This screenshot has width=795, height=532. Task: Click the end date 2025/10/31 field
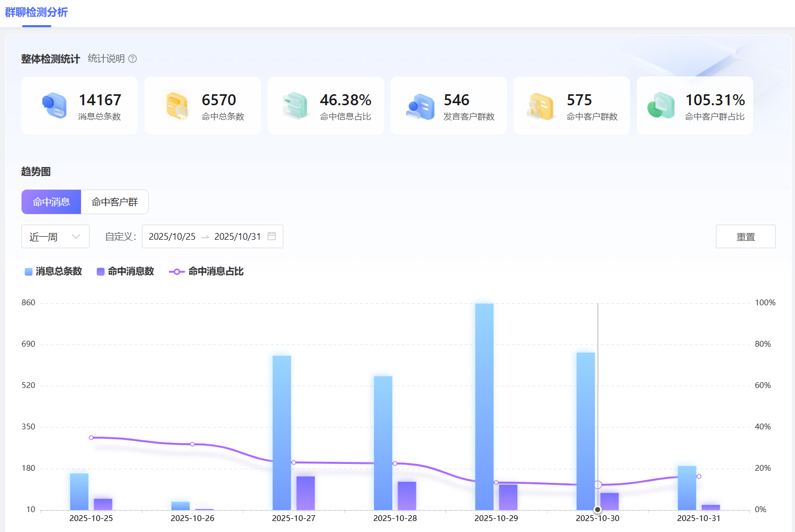(x=237, y=237)
